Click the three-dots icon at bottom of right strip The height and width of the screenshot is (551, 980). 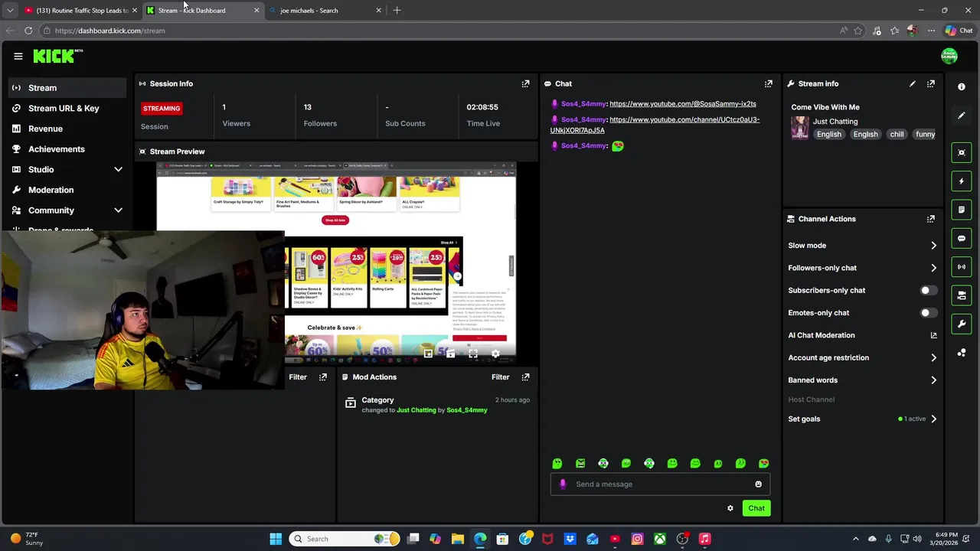pyautogui.click(x=962, y=353)
